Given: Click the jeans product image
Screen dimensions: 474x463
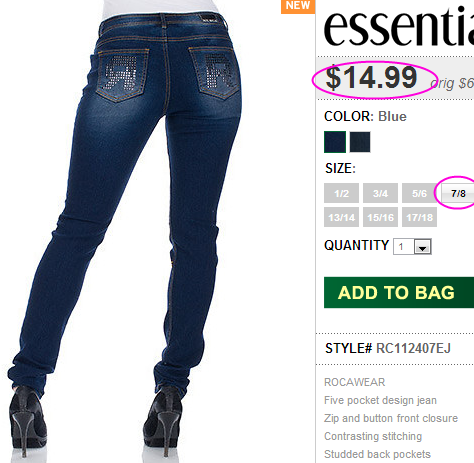Looking at the screenshot, I should click(127, 230).
